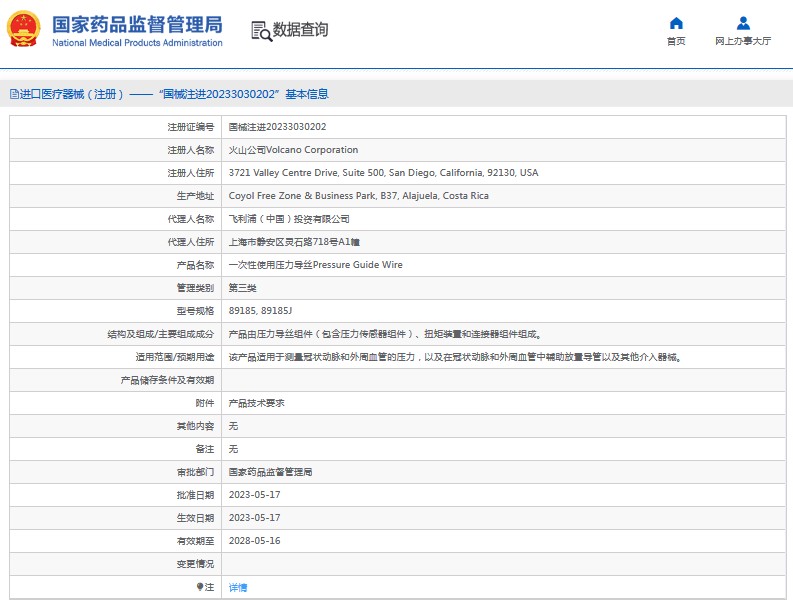Click the 代理人住所 row label
The height and width of the screenshot is (604, 793).
tap(191, 242)
